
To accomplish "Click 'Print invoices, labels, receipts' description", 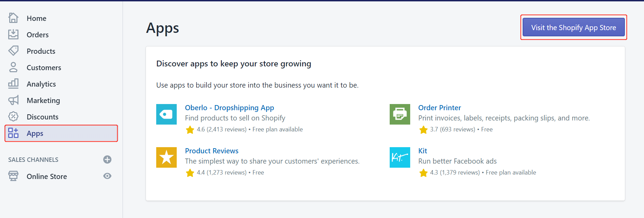I will click(x=504, y=118).
